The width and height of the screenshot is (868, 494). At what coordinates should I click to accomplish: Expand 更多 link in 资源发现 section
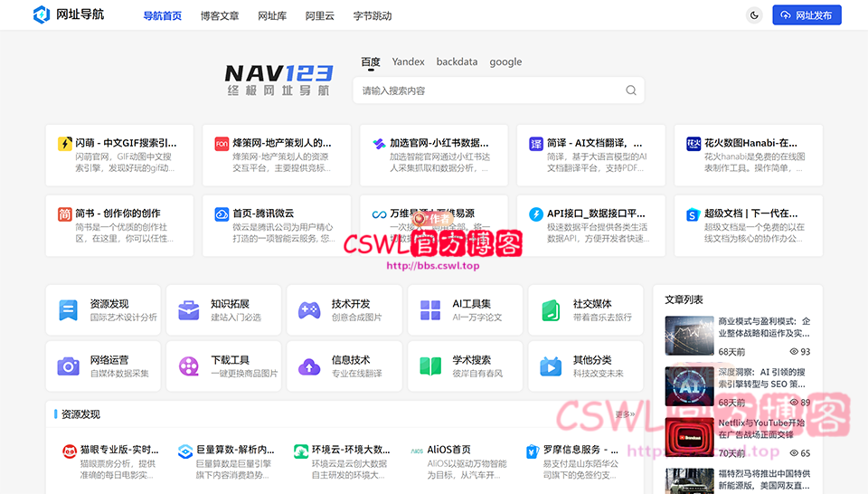point(625,414)
